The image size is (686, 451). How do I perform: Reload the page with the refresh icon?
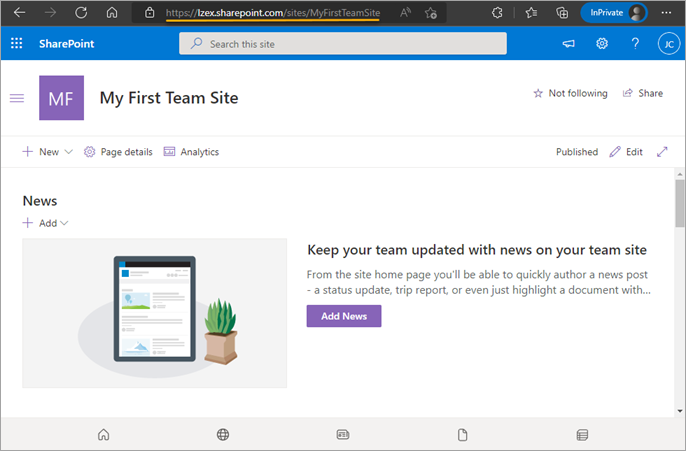tap(81, 13)
